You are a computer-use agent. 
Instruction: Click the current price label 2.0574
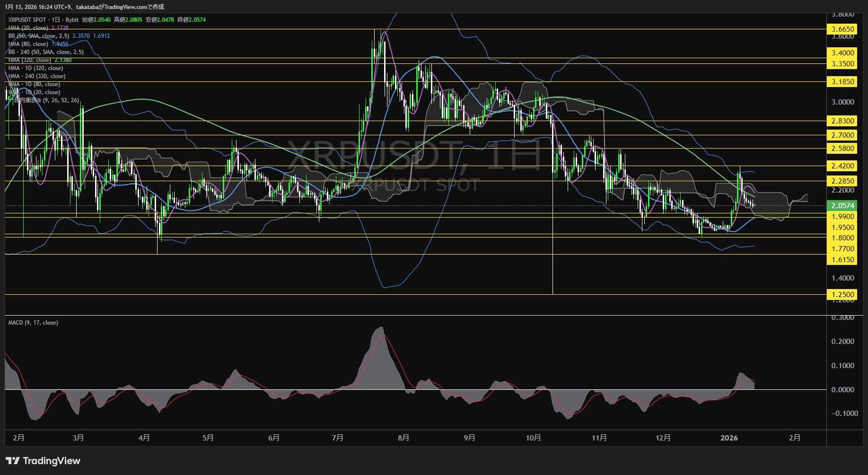pos(842,205)
